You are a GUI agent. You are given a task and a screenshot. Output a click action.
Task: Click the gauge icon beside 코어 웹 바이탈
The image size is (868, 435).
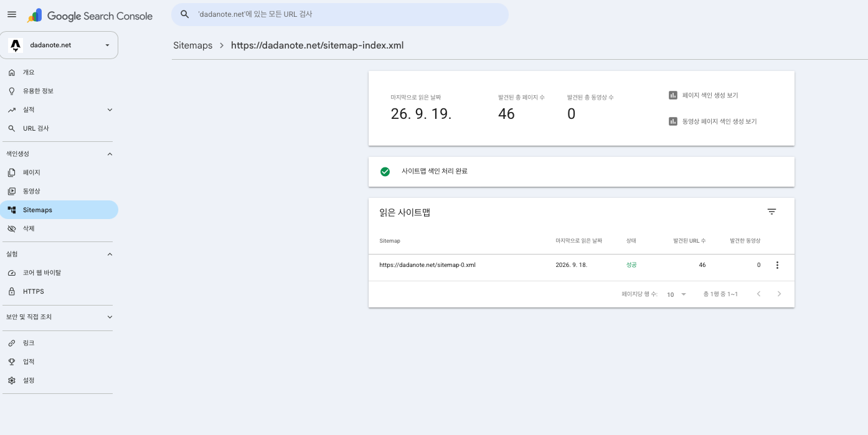(12, 273)
